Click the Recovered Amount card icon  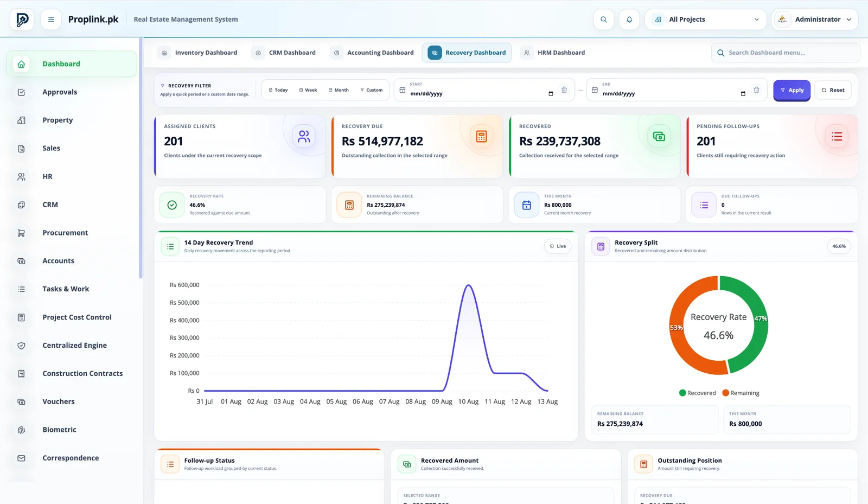point(407,464)
